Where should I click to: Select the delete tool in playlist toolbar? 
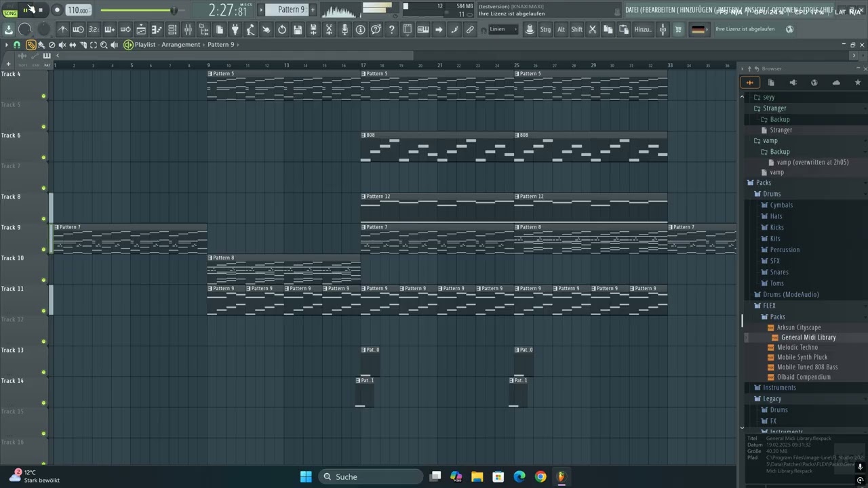tap(52, 45)
